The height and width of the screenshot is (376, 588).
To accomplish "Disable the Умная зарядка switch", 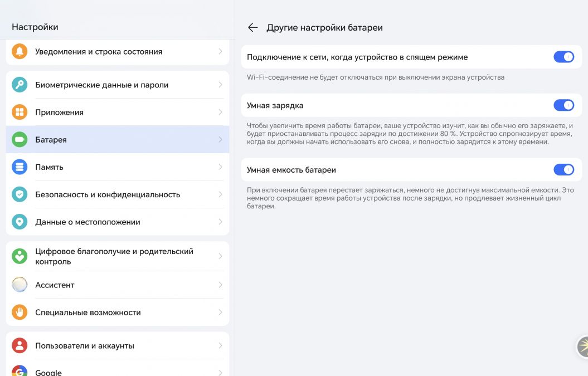I will pyautogui.click(x=563, y=105).
